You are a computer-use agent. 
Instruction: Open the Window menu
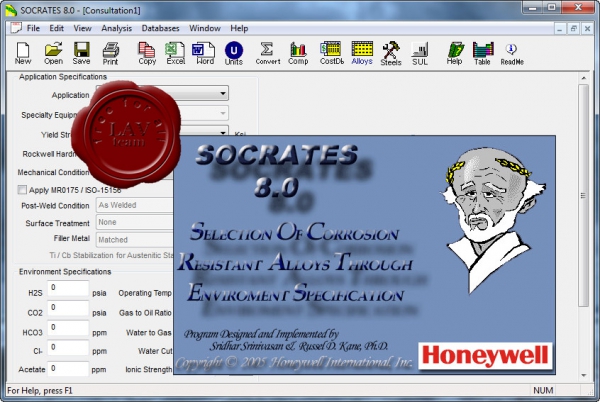coord(205,28)
